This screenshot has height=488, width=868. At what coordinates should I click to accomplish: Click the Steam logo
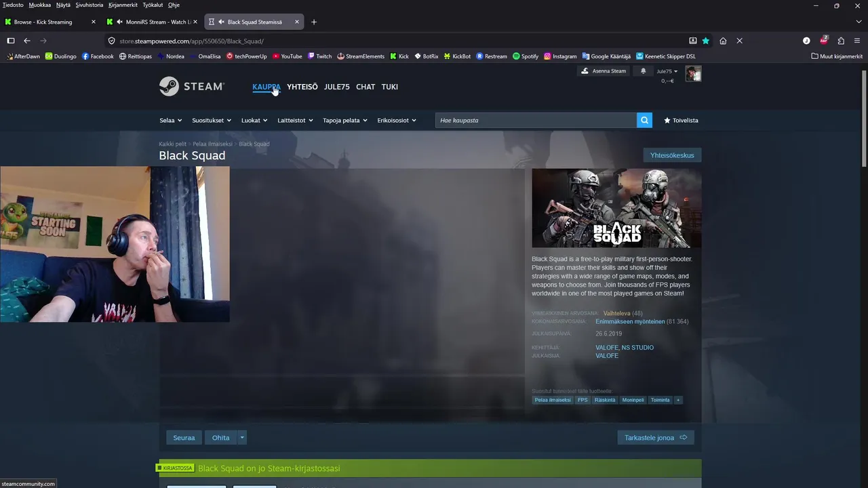(x=192, y=87)
